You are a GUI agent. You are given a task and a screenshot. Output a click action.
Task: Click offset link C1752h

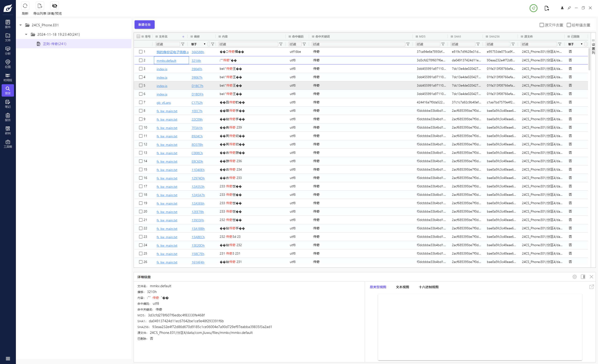click(197, 103)
